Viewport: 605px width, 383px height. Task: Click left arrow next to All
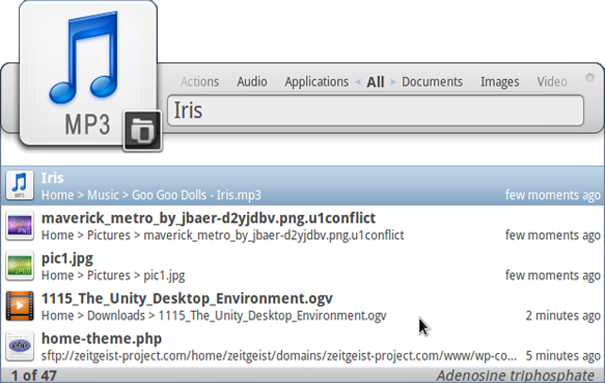pyautogui.click(x=358, y=82)
